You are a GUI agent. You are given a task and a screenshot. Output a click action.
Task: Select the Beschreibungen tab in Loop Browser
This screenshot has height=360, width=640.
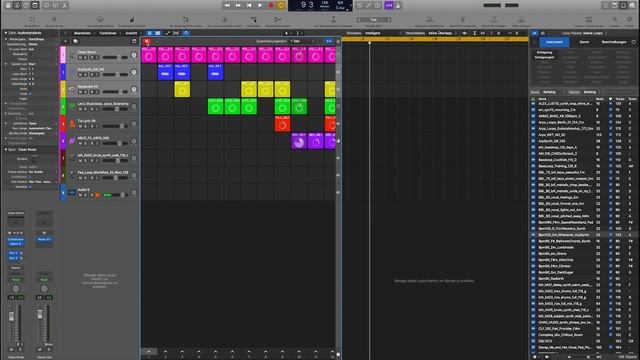click(x=614, y=42)
